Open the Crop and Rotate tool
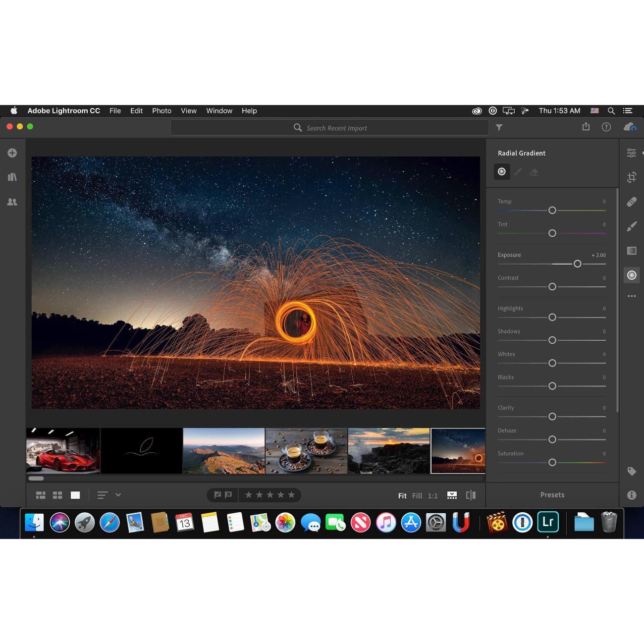 [632, 177]
